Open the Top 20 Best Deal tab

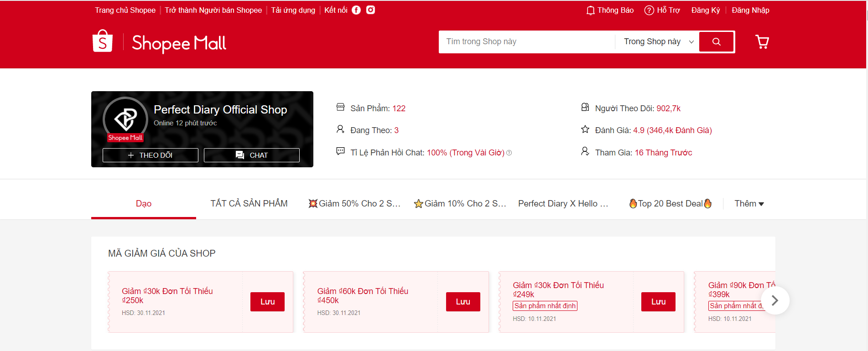click(x=670, y=204)
